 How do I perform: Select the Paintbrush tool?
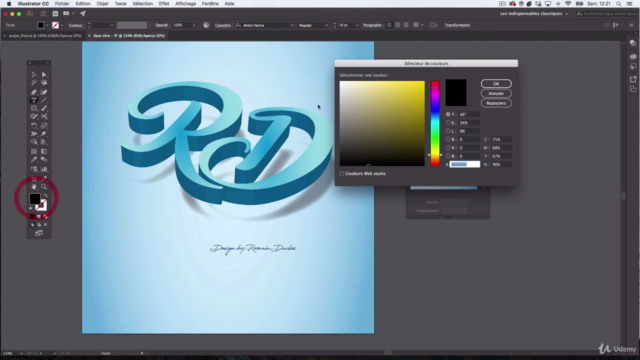(44, 109)
